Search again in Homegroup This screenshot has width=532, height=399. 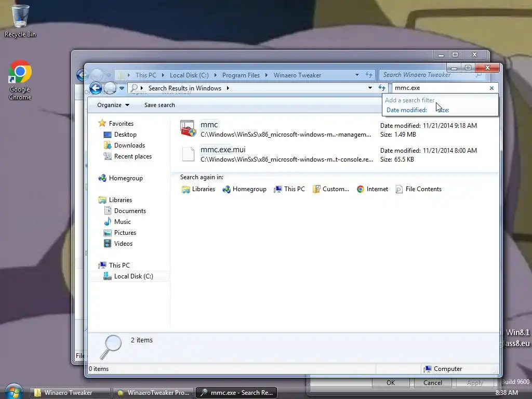244,189
